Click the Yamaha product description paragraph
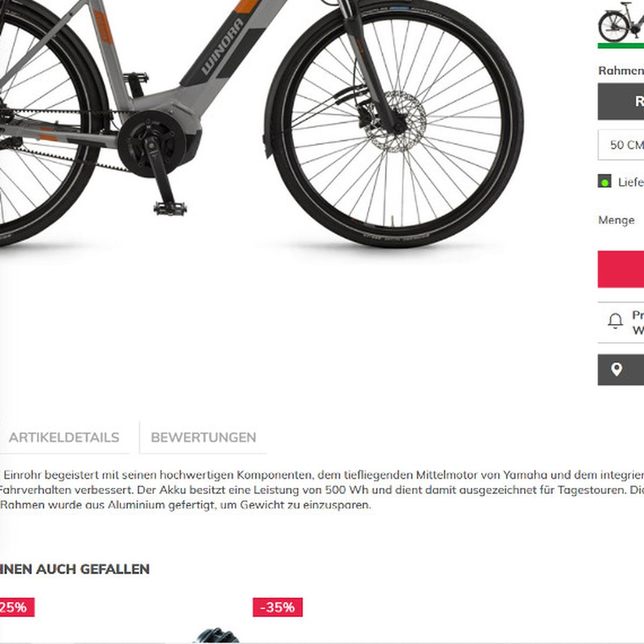The image size is (644, 644). tap(321, 489)
